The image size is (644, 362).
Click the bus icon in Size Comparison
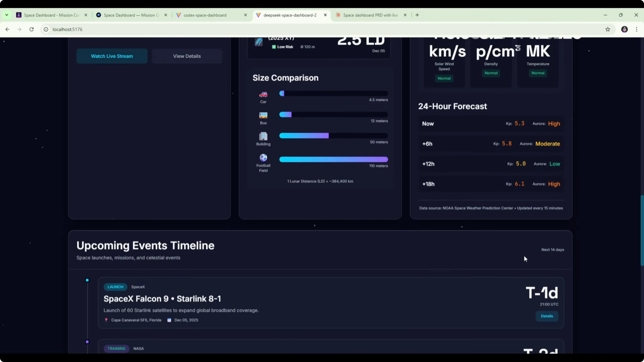[x=263, y=115]
